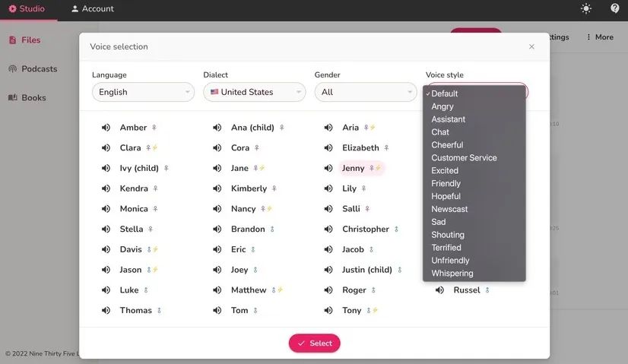Open the help question mark icon

point(615,8)
